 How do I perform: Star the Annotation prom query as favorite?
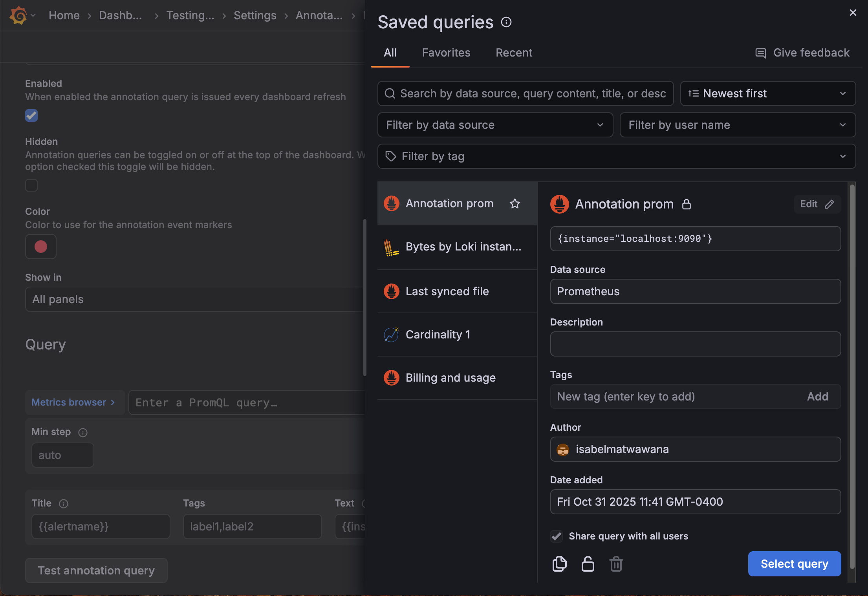pyautogui.click(x=515, y=203)
